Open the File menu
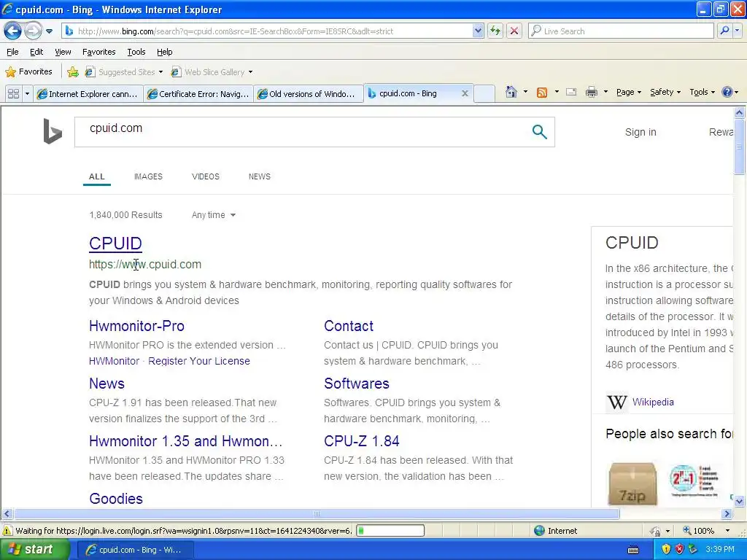The height and width of the screenshot is (560, 747). pyautogui.click(x=13, y=52)
